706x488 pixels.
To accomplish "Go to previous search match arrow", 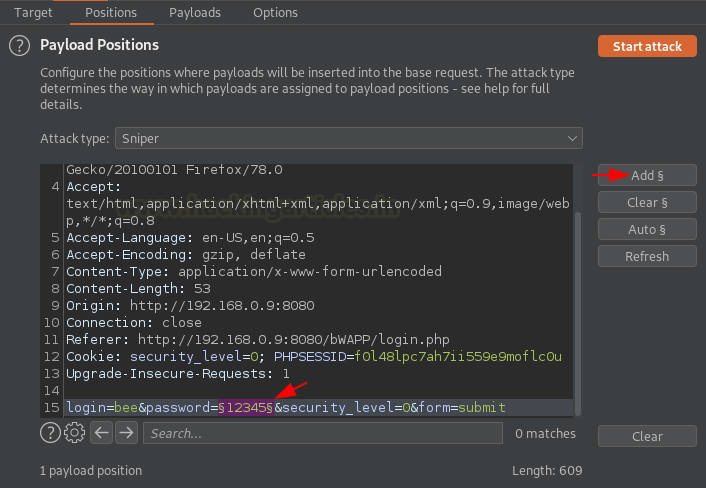I will (x=101, y=433).
